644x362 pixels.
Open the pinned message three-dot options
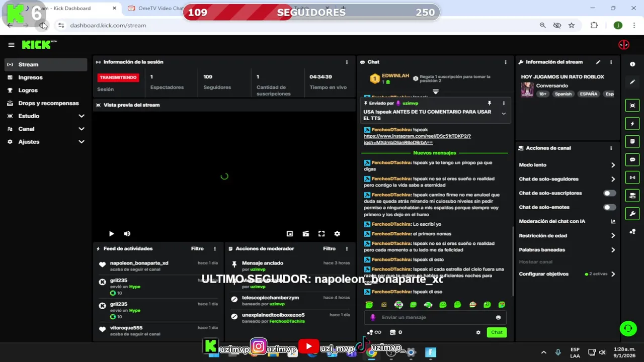click(504, 103)
